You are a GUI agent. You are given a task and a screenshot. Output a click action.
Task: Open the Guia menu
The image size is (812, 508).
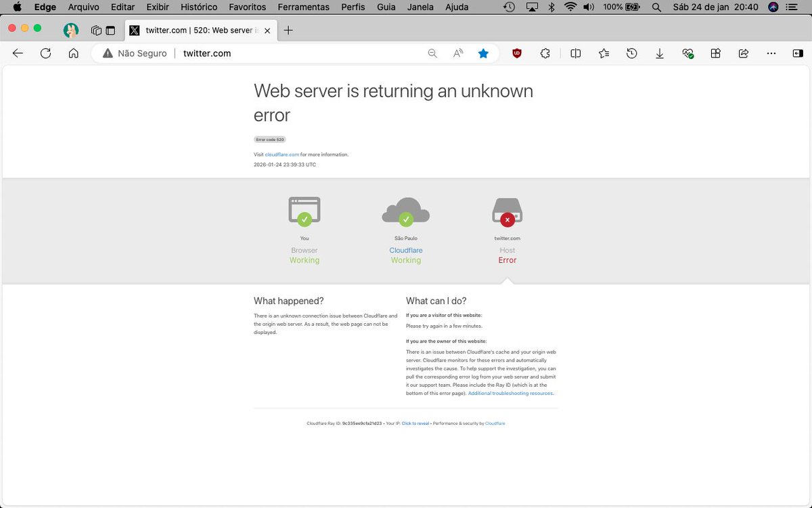tap(386, 7)
